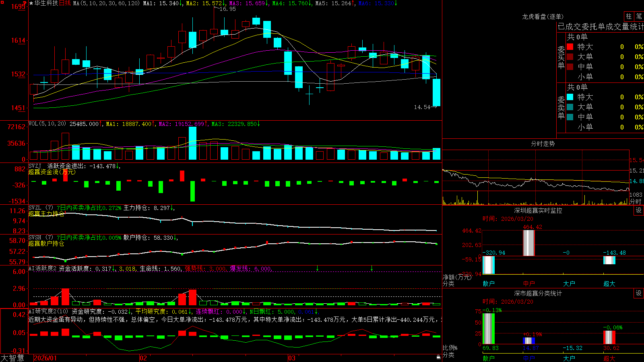644x362 pixels.
Task: Click the 平均研究度: 0.061 value
Action: (161, 311)
